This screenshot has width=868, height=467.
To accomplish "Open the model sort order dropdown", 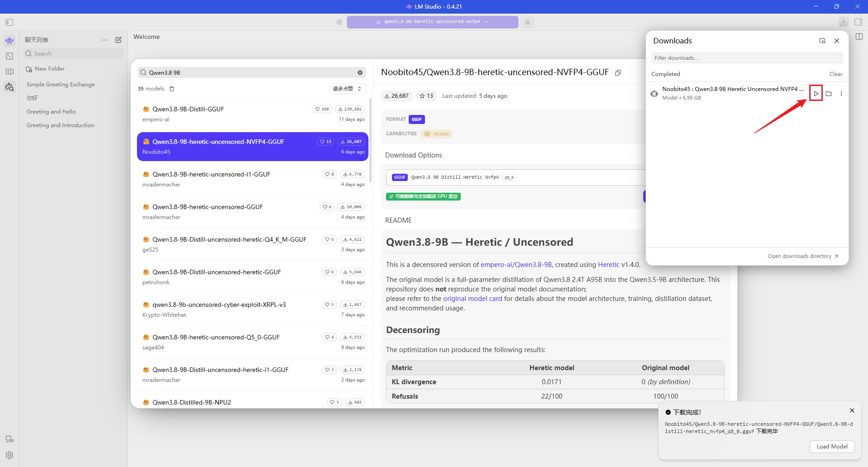I will tap(347, 89).
